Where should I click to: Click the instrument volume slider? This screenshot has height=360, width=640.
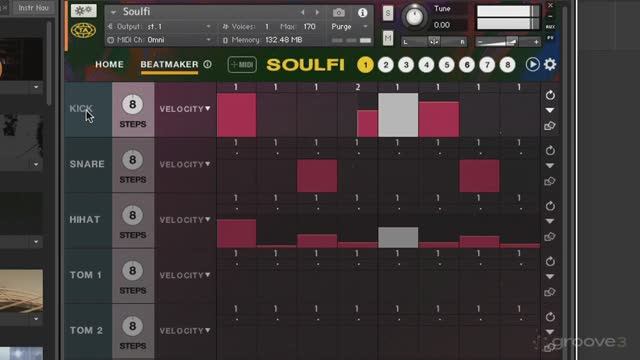(508, 42)
